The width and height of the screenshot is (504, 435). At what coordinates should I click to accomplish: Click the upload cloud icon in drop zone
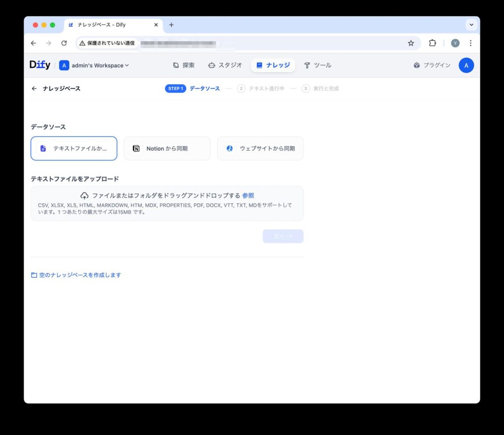click(84, 195)
